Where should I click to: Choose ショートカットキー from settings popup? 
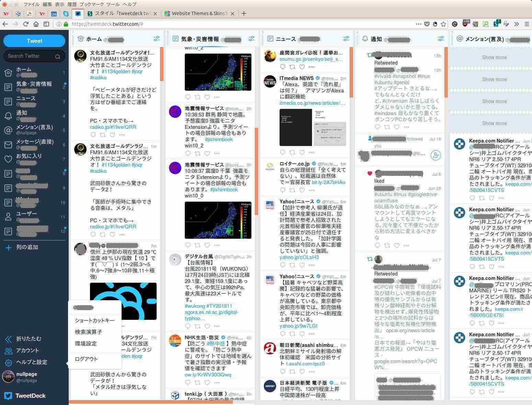click(95, 320)
